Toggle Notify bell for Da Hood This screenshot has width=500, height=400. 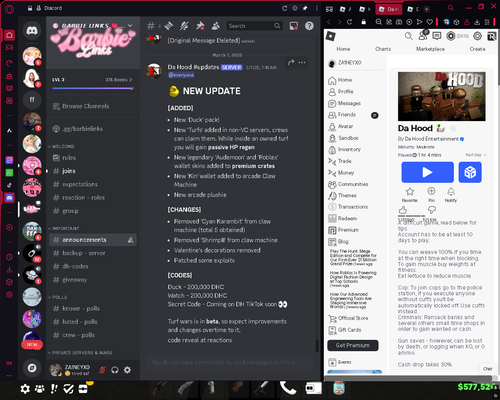tap(451, 195)
